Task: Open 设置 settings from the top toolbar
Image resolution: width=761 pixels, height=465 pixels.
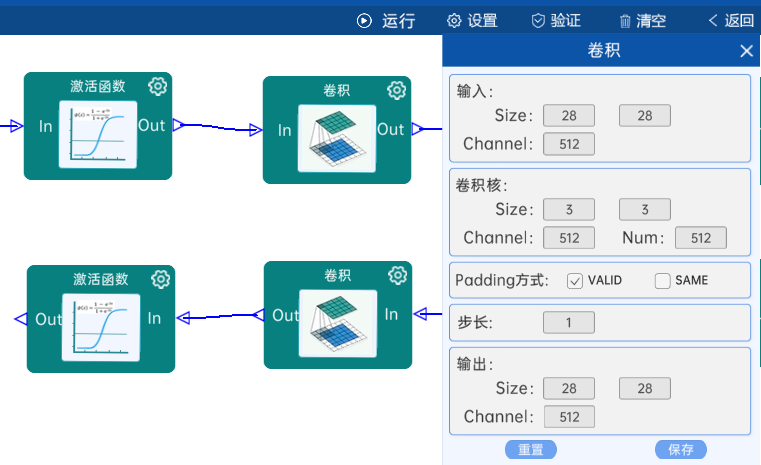Action: click(x=472, y=21)
